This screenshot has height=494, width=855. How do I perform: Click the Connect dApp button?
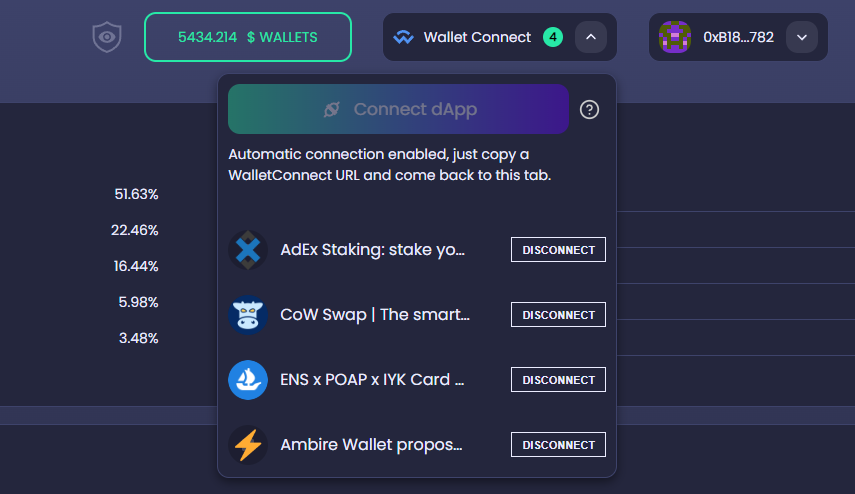(x=399, y=109)
